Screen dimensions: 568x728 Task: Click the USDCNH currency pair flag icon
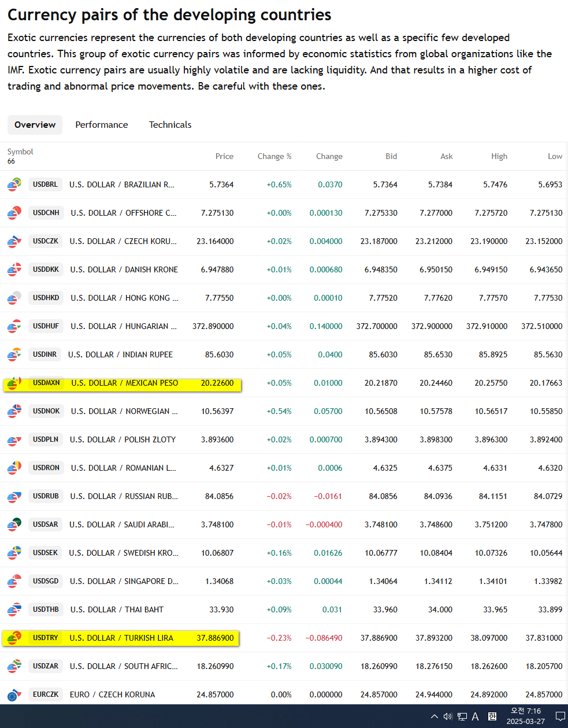pos(14,213)
